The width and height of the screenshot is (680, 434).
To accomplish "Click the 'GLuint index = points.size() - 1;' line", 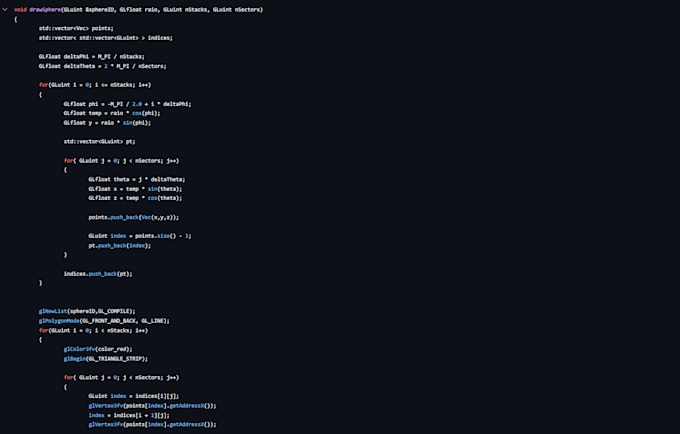I will click(x=140, y=236).
